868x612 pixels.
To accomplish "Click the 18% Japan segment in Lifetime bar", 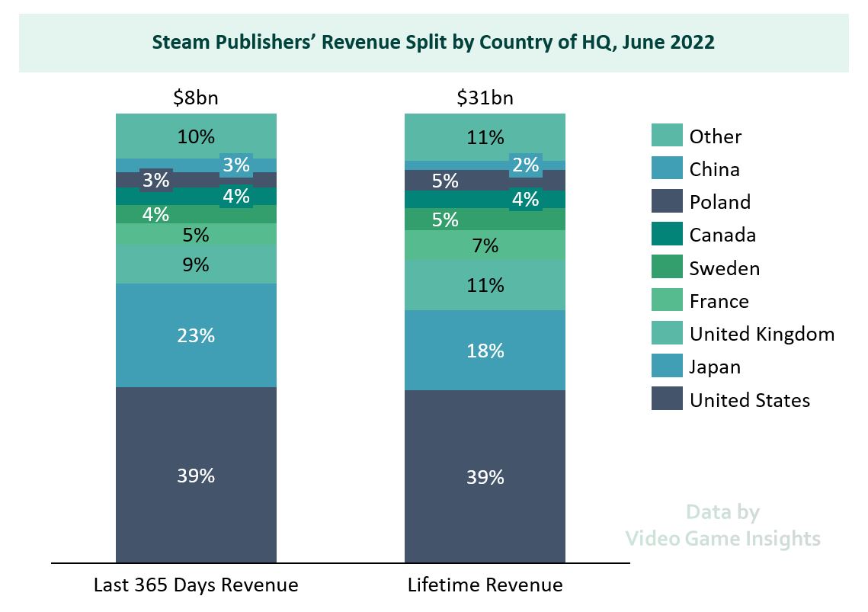I will [485, 351].
